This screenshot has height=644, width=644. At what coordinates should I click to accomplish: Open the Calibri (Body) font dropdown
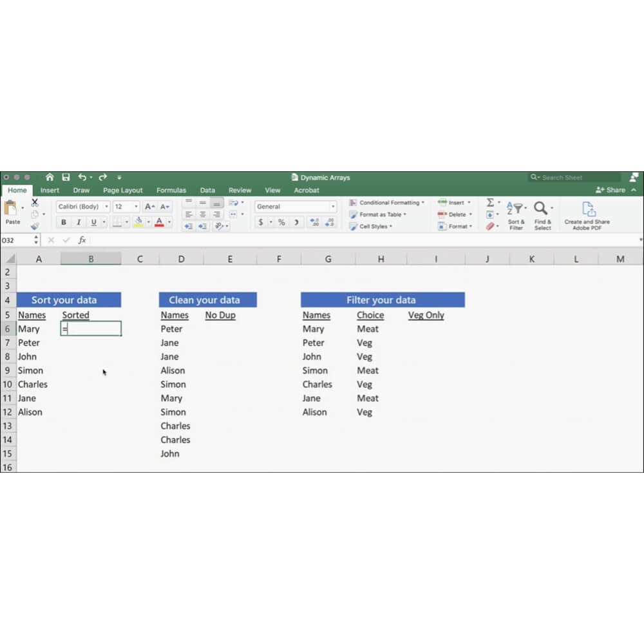pos(82,207)
